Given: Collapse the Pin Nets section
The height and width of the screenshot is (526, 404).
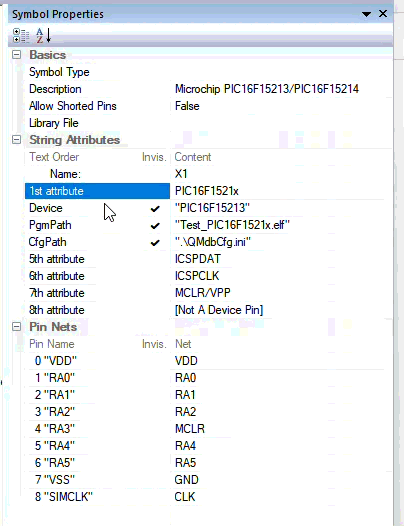Looking at the screenshot, I should 16,326.
